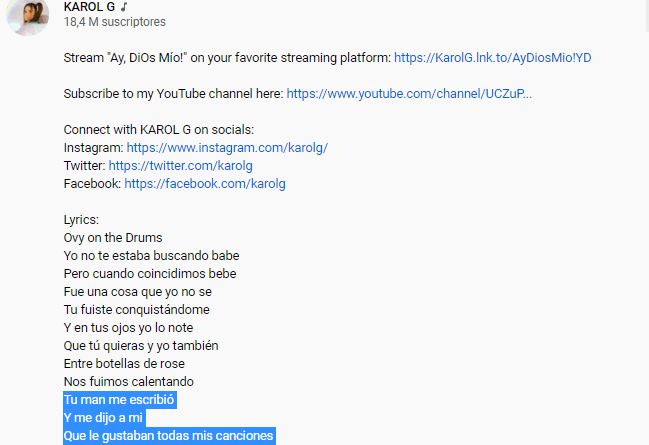Open the KarolG.lnk.to streaming link
Screen dimensions: 649x445
point(493,58)
